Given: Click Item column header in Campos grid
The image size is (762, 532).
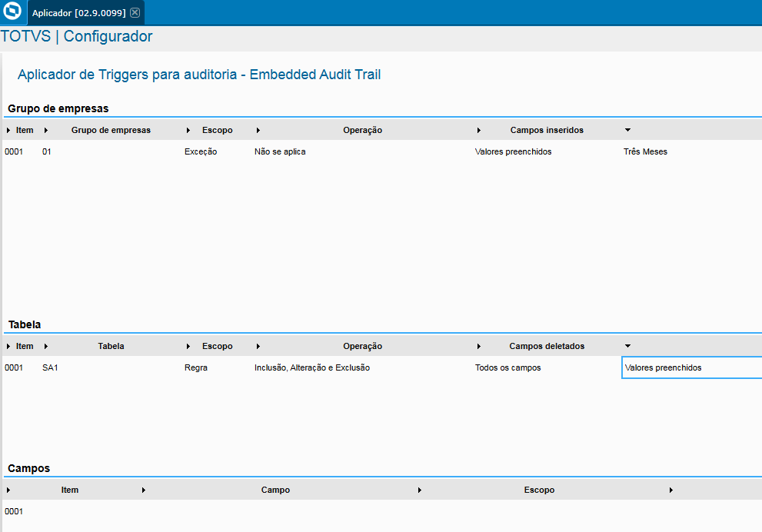Looking at the screenshot, I should [x=70, y=490].
